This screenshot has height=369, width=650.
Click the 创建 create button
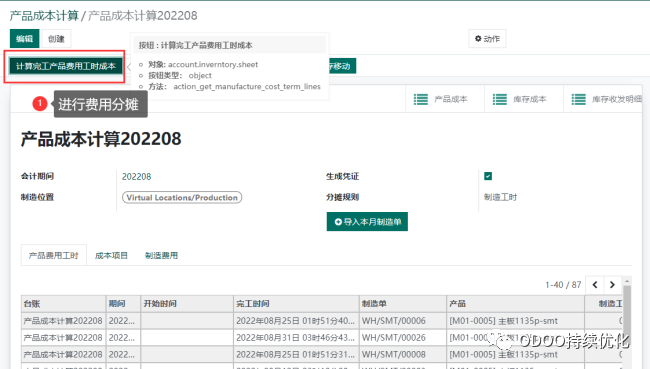(x=56, y=39)
